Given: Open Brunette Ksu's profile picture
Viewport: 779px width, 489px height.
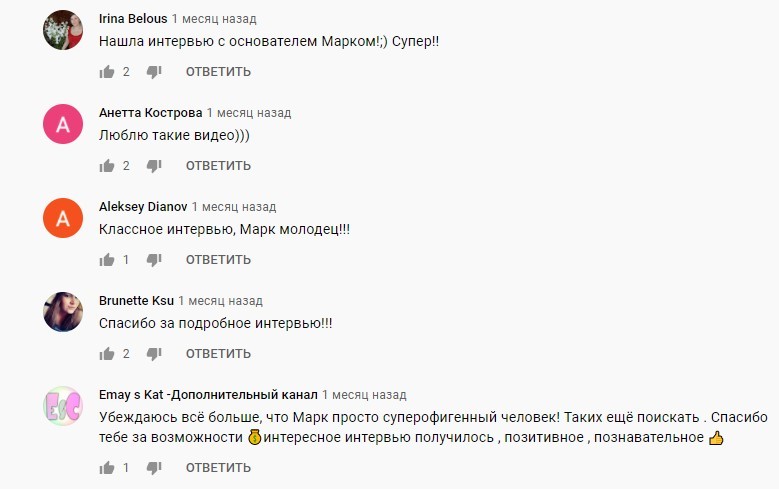Looking at the screenshot, I should 63,312.
